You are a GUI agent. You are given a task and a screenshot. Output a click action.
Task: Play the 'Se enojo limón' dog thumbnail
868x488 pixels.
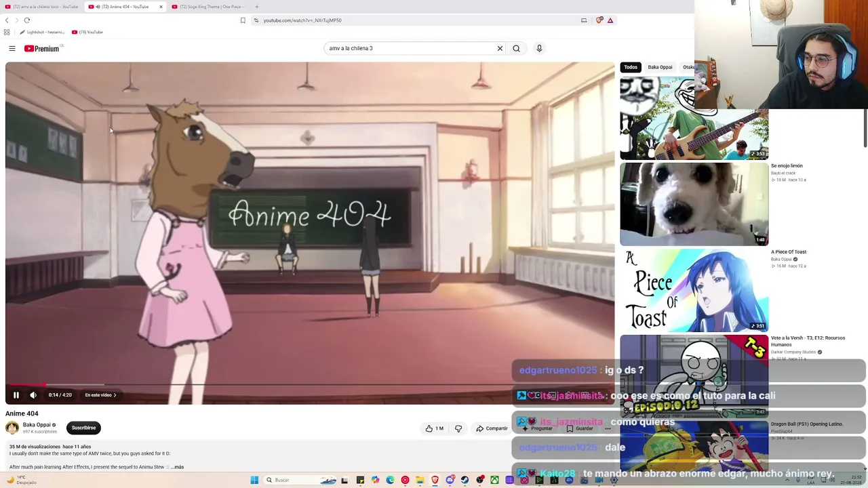(694, 204)
